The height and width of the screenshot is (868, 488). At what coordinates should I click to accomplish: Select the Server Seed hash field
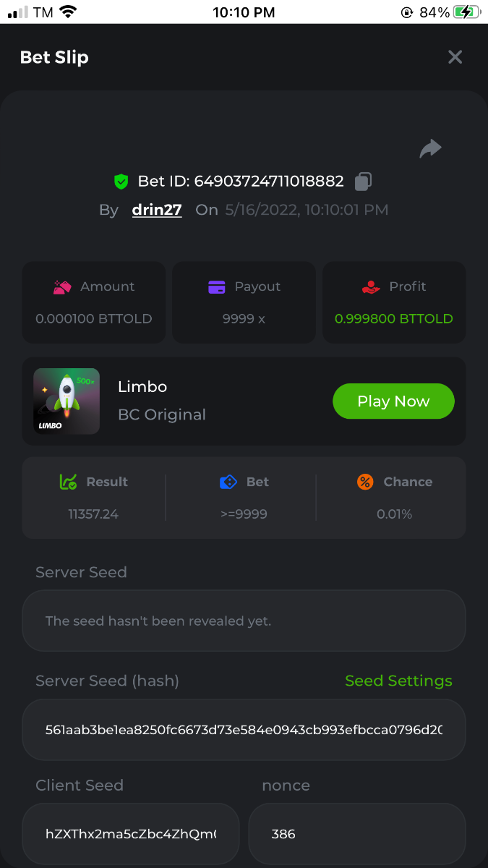[244, 729]
